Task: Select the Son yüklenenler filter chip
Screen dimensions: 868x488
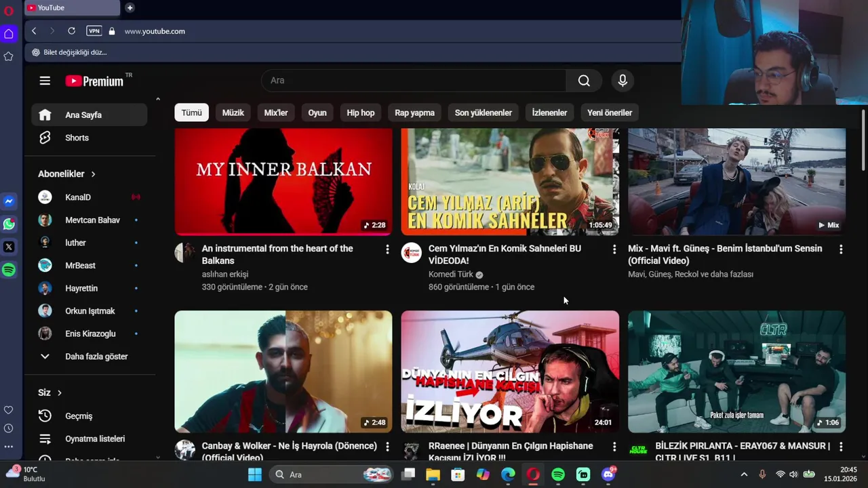Action: tap(484, 113)
